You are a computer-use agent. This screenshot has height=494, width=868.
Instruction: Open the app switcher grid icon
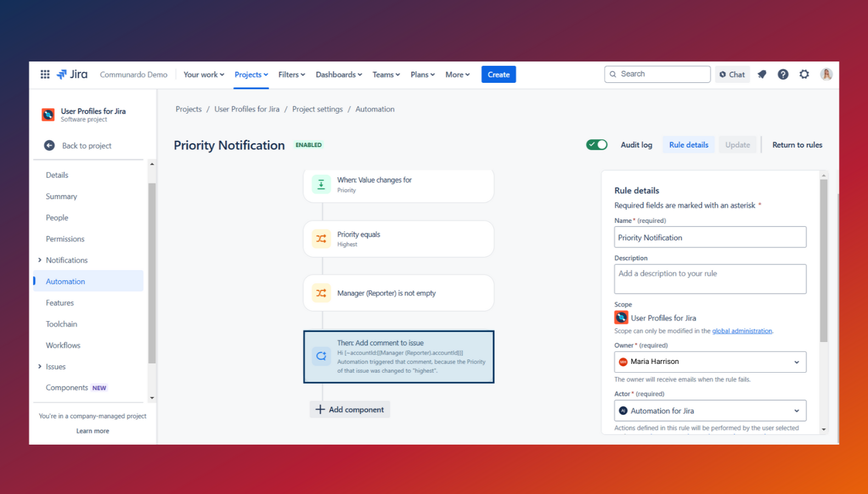45,74
